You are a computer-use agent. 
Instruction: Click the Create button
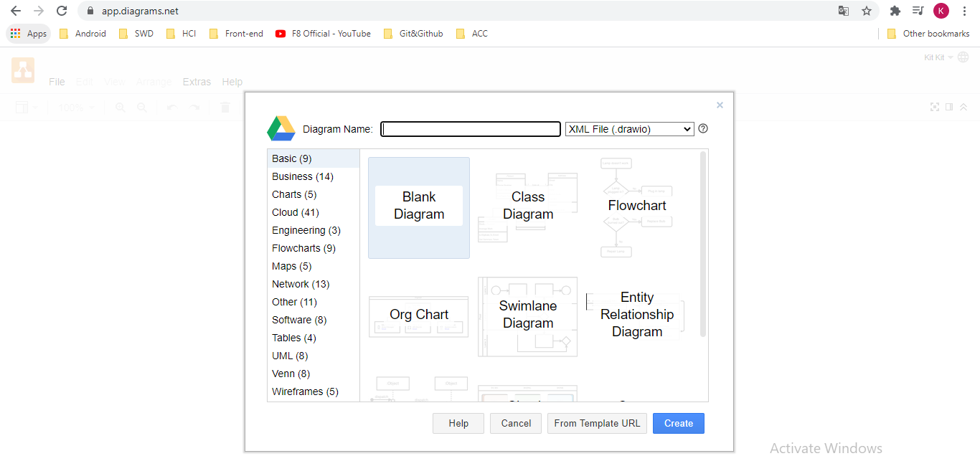[x=678, y=423]
